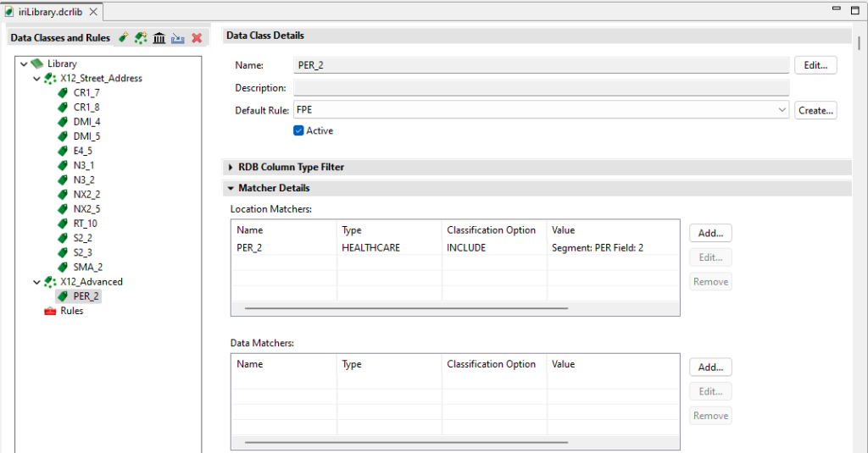
Task: Click the tag icon beside SMA_2
Action: tap(63, 268)
